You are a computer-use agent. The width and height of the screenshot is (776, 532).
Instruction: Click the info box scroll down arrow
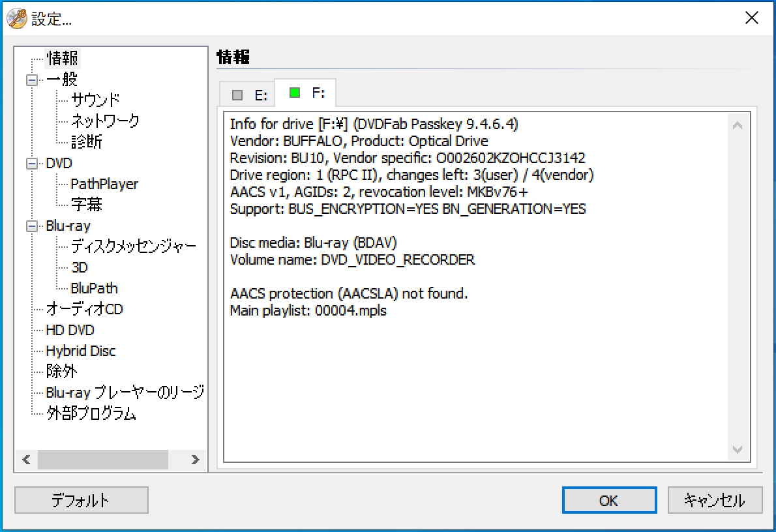coord(738,450)
